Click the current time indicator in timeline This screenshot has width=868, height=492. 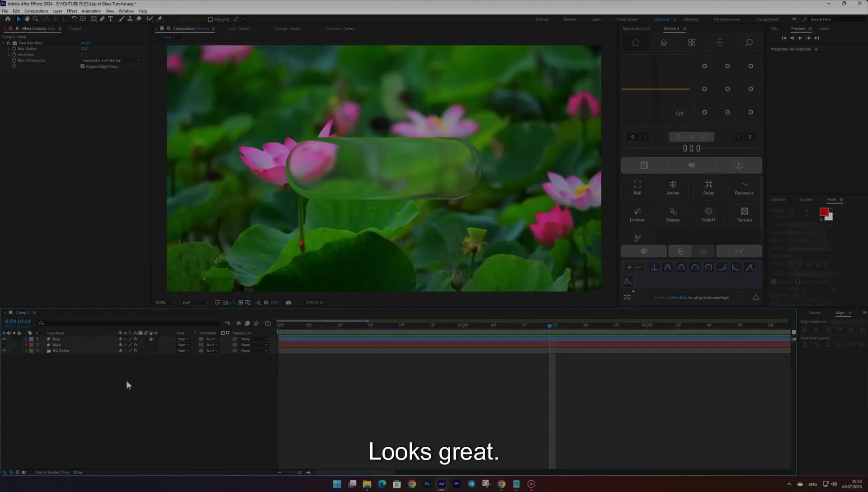click(549, 326)
